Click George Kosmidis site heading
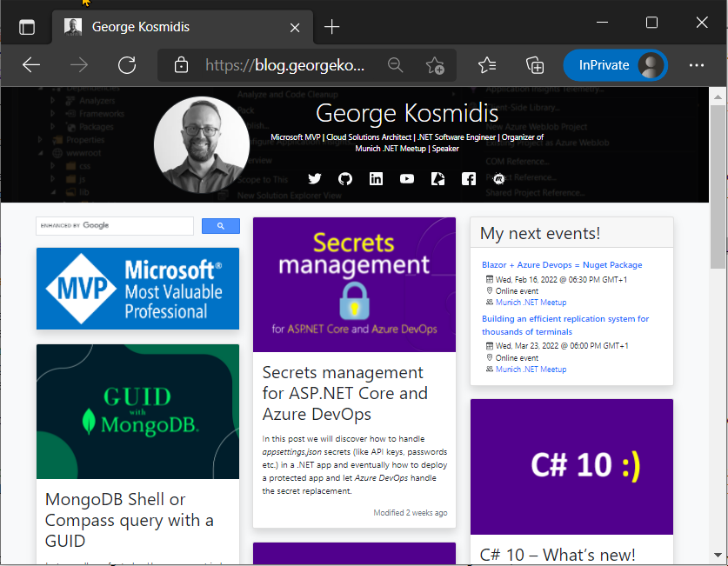This screenshot has width=728, height=566. click(x=407, y=113)
